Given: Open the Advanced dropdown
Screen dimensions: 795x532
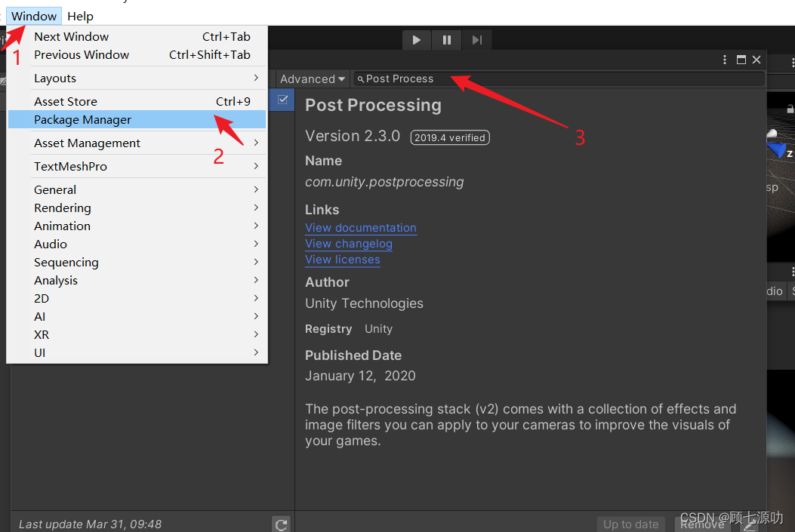Looking at the screenshot, I should (313, 79).
